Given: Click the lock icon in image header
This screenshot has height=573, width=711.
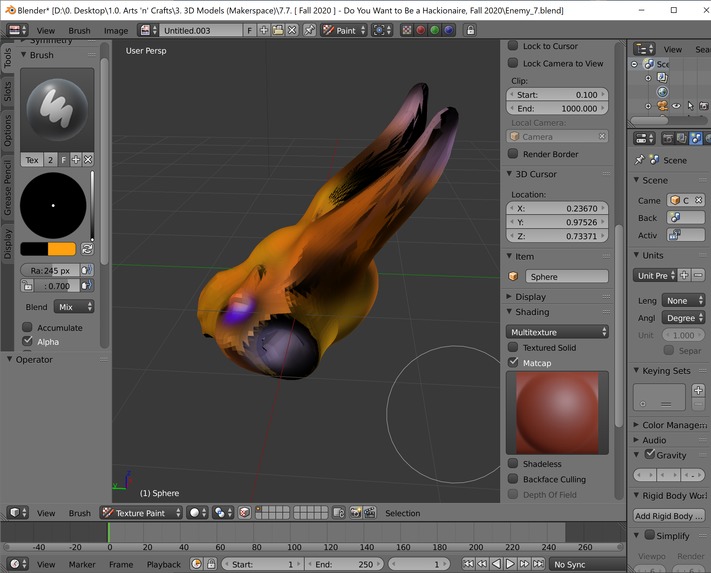Looking at the screenshot, I should [470, 30].
